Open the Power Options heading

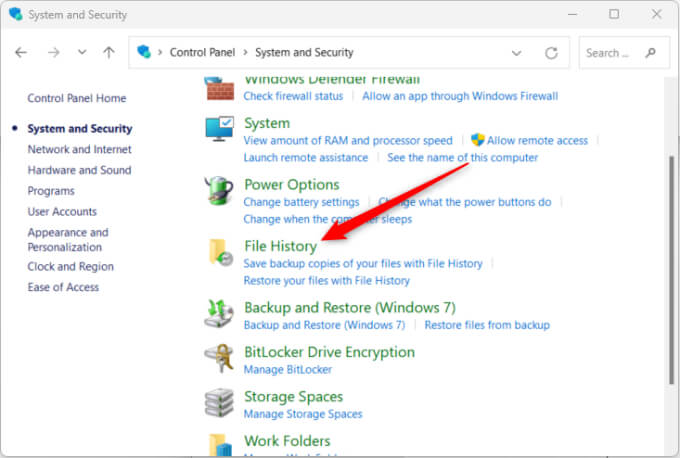pos(292,185)
